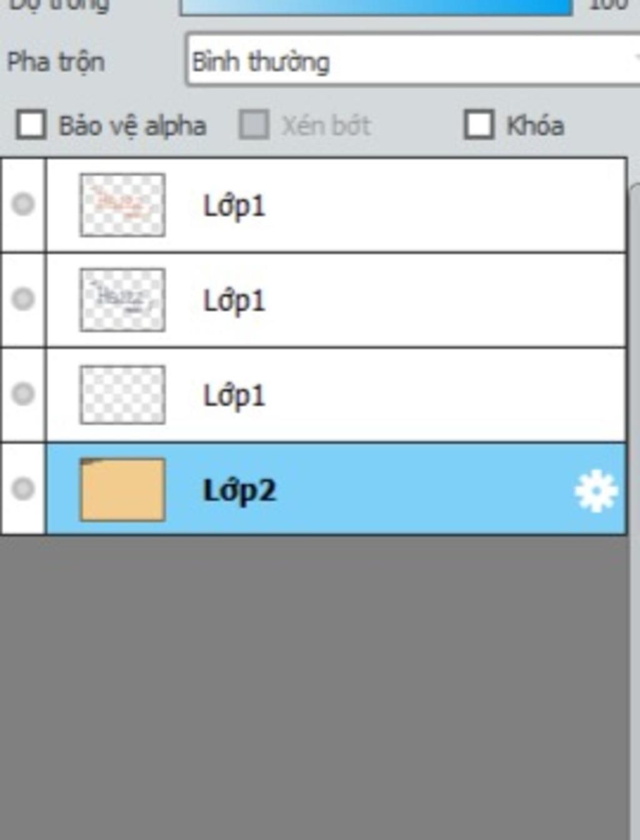Click the empty checkered layer thumbnail

tap(122, 395)
